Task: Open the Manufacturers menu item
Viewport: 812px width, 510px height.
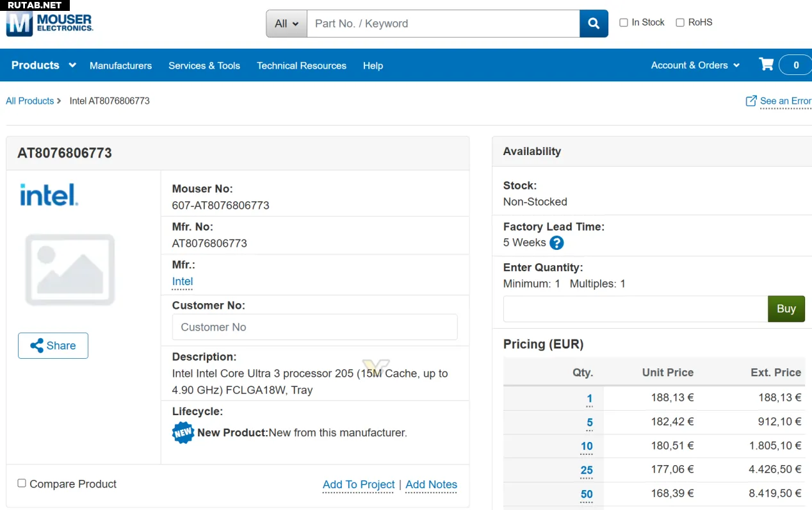Action: pos(120,65)
